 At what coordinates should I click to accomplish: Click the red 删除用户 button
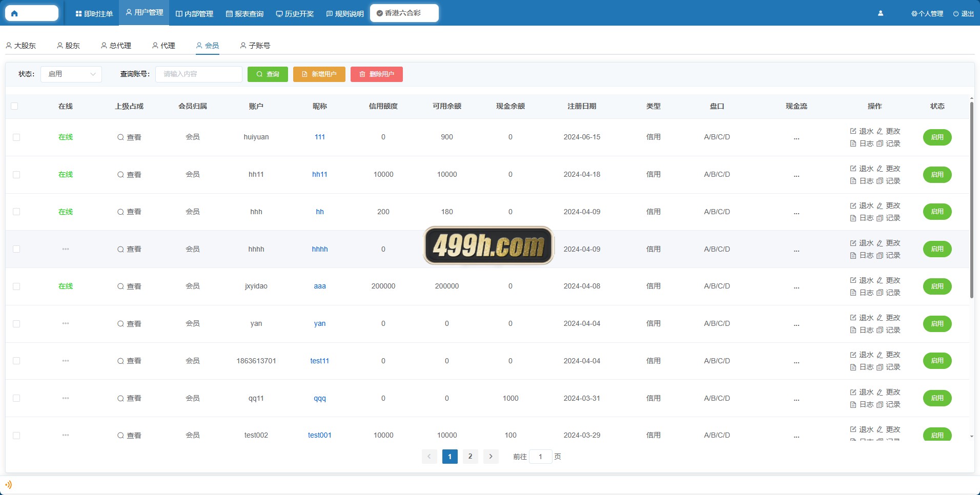pos(377,74)
